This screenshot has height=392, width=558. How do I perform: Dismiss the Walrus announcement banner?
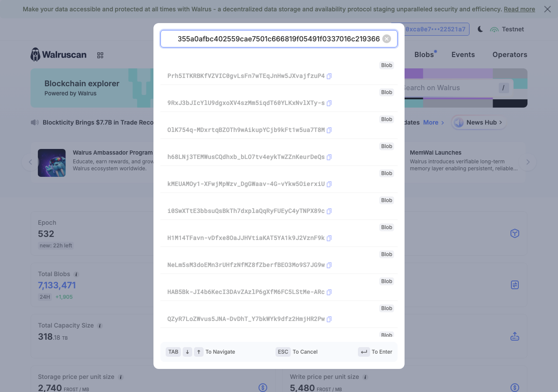click(548, 9)
